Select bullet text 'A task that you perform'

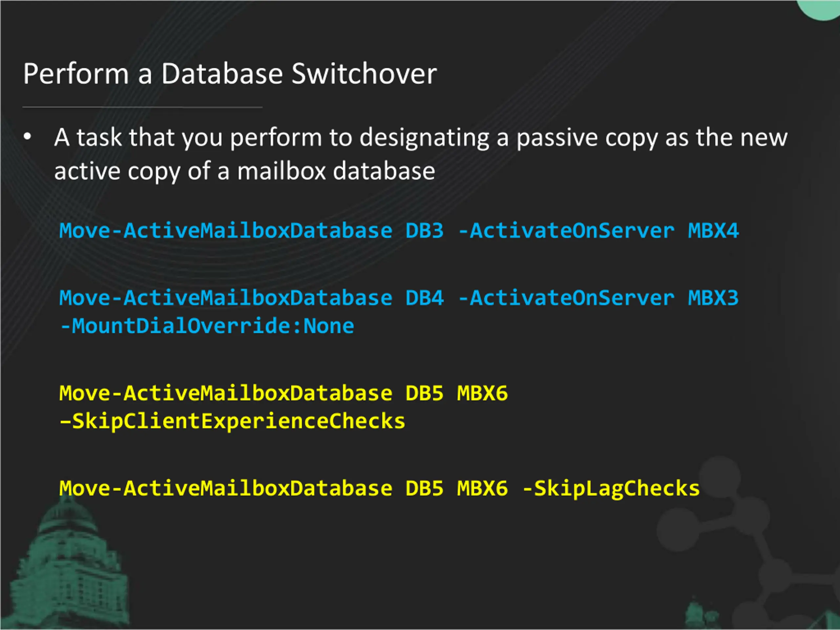[x=188, y=138]
